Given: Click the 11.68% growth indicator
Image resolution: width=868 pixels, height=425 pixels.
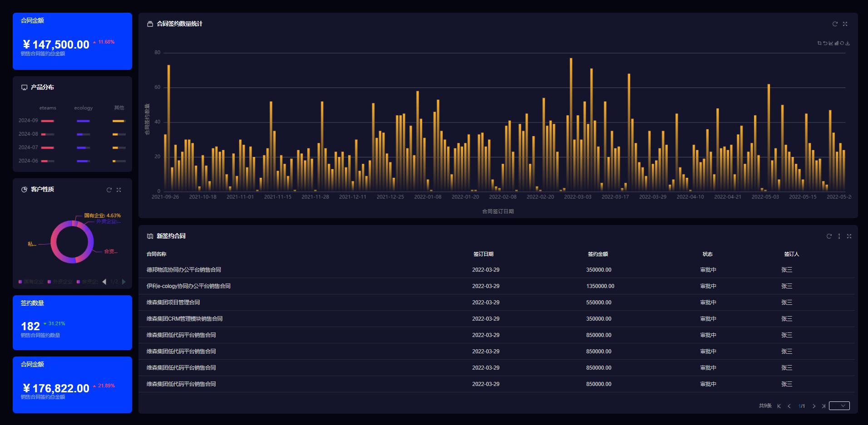Looking at the screenshot, I should point(104,42).
